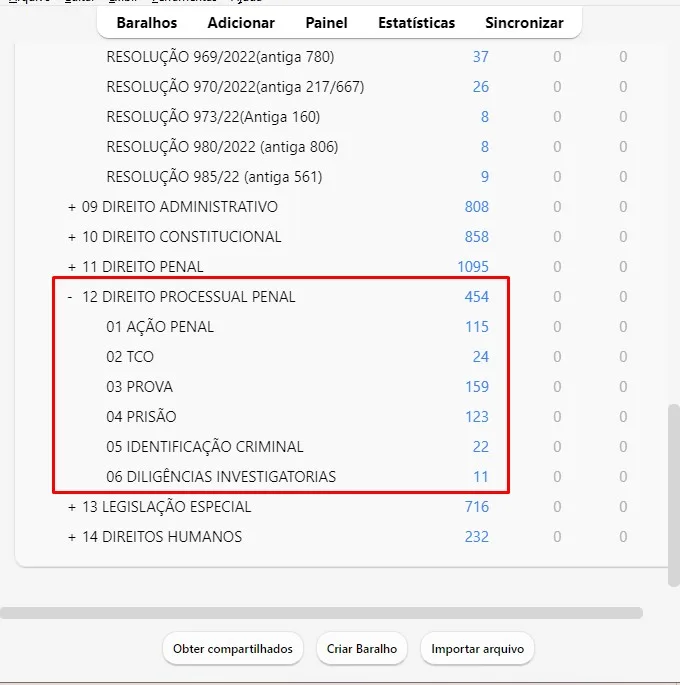Viewport: 680px width, 685px height.
Task: Click new-card count 808 for DIREITO ADMINISTRATIVO
Action: click(476, 207)
